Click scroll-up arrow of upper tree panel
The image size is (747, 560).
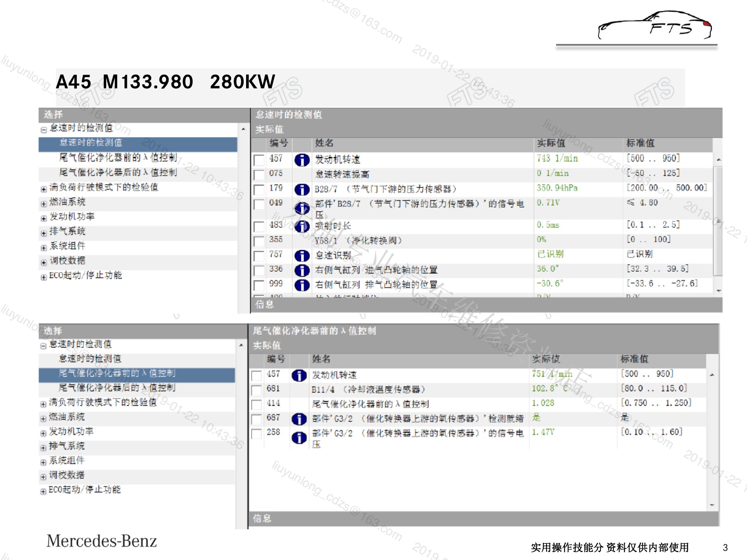pos(243,129)
